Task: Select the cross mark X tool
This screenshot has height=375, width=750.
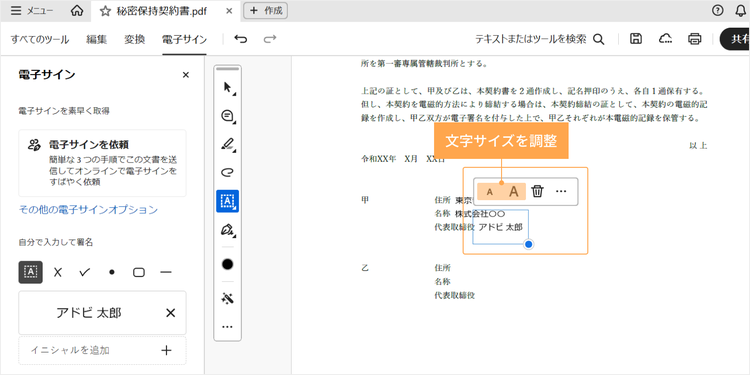Action: [x=58, y=272]
